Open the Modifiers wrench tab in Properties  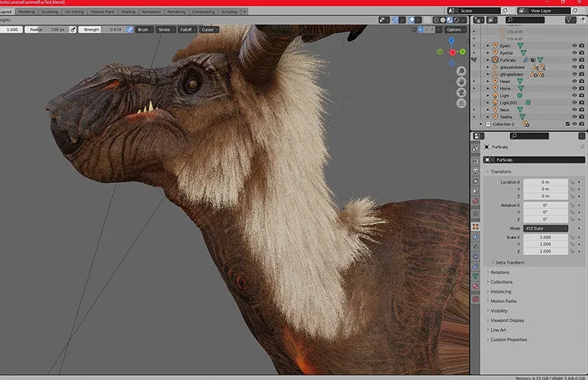[475, 236]
